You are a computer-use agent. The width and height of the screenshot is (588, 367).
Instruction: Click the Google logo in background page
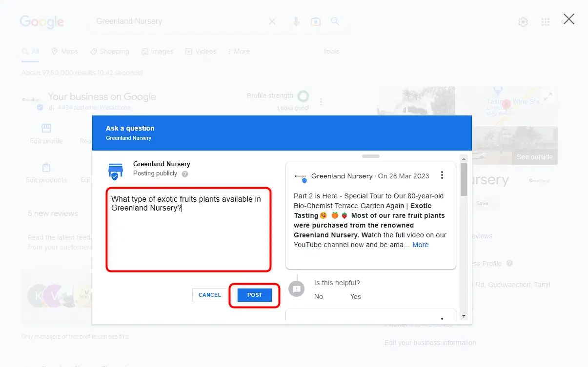tap(42, 22)
